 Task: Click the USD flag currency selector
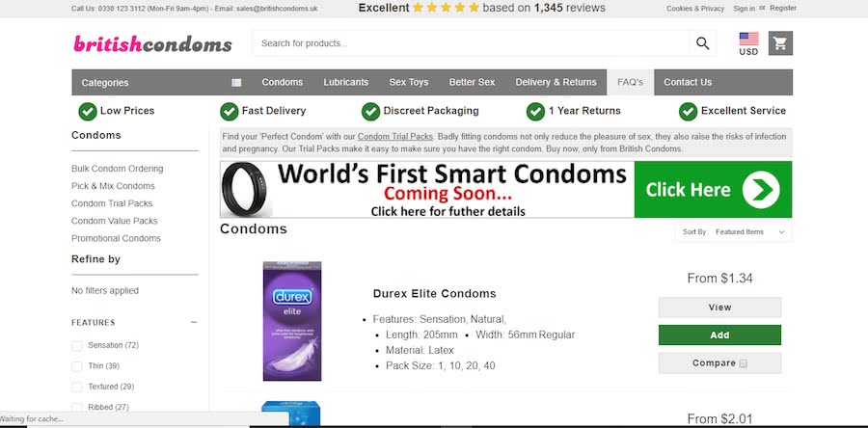748,43
